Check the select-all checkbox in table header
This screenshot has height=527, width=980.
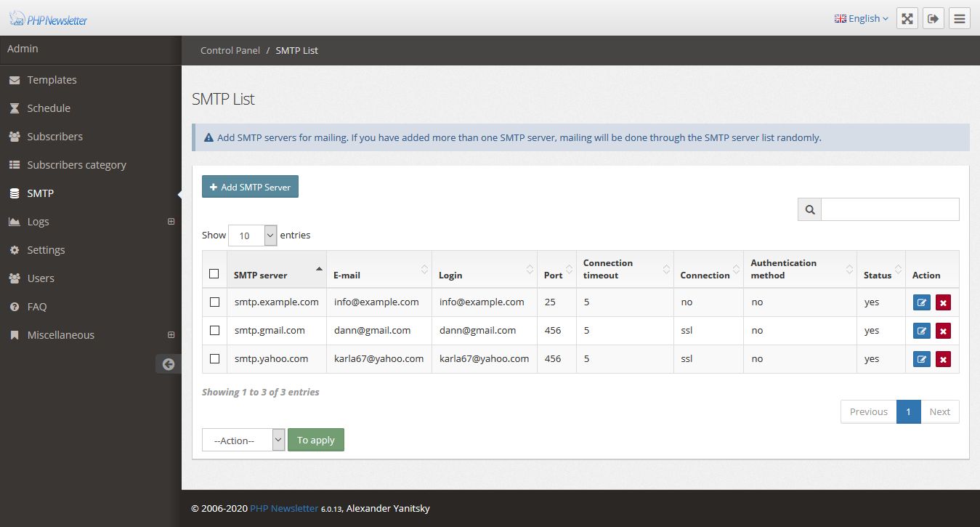[214, 274]
